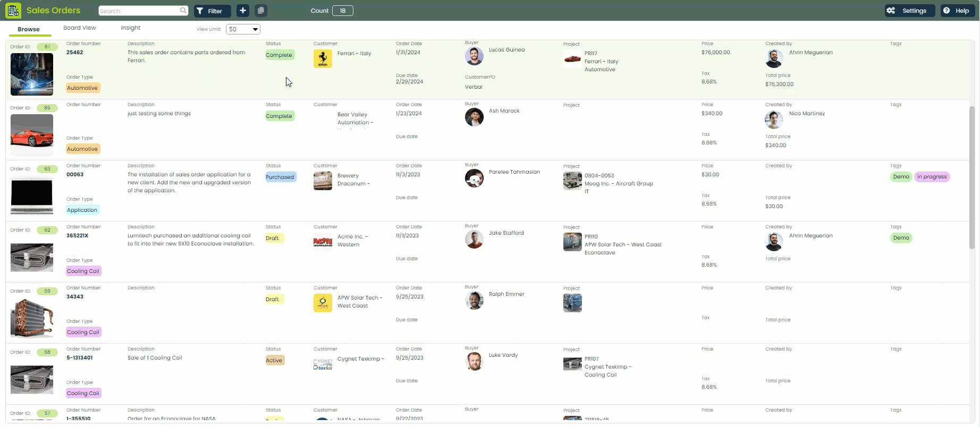
Task: Click the total price $76,300.00
Action: point(780,84)
